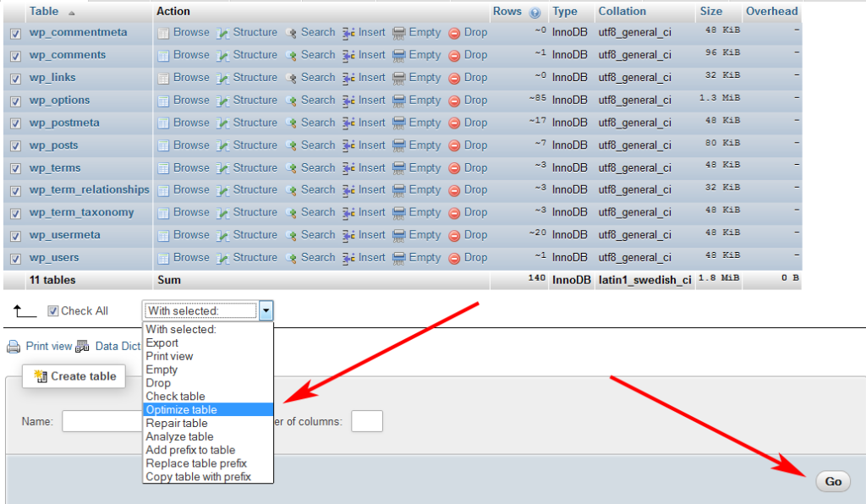Click Structure icon for wp_term_relationships row
Viewport: 866px width, 504px height.
tap(222, 190)
